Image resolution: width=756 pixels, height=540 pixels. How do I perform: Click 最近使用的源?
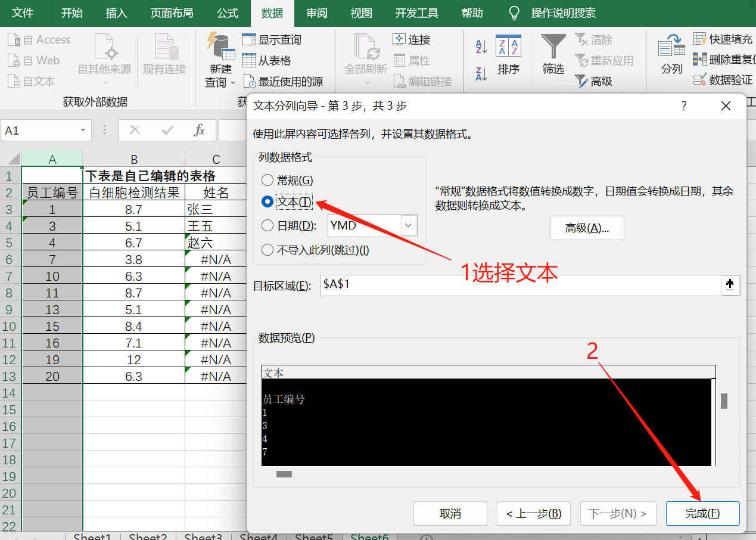pyautogui.click(x=282, y=82)
